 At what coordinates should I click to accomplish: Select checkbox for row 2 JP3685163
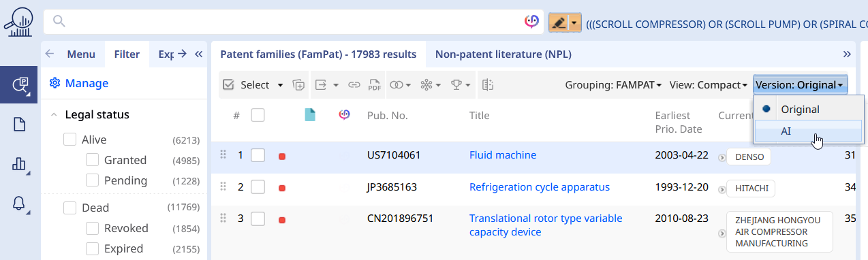coord(258,187)
